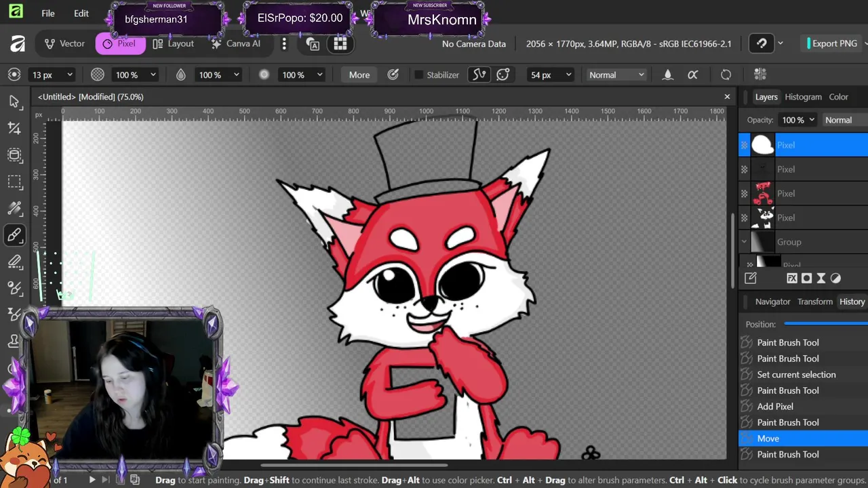
Task: Close the Untitled document tab
Action: pyautogui.click(x=727, y=97)
